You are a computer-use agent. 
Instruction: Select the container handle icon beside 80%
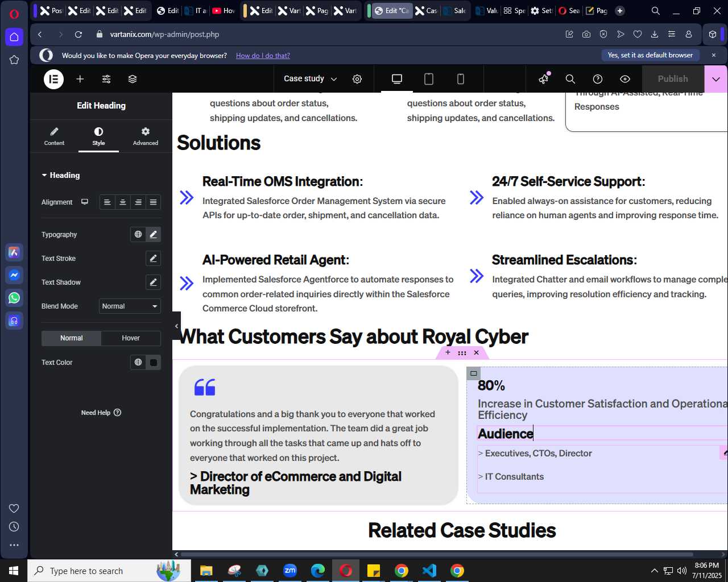coord(473,373)
